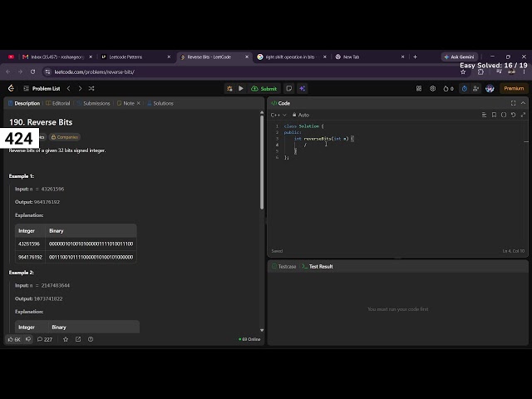The width and height of the screenshot is (532, 399).
Task: Open the 227 comments
Action: 45,339
